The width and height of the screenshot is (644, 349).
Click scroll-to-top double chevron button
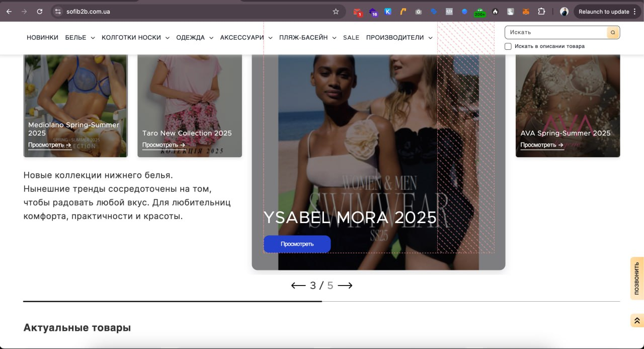pos(637,321)
